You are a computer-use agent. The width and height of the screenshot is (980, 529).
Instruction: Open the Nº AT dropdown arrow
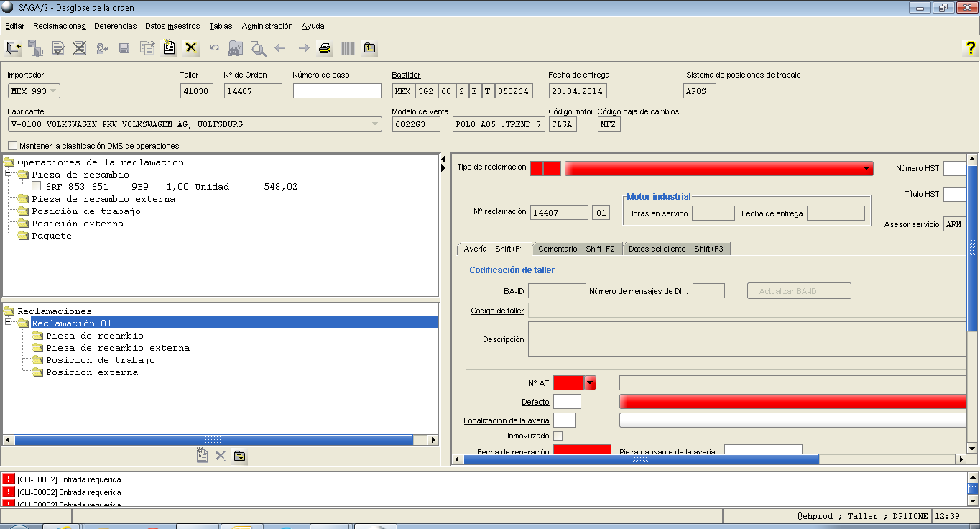591,383
